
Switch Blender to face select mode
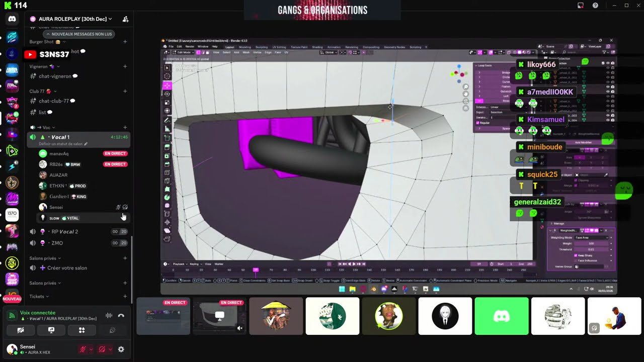(x=207, y=52)
